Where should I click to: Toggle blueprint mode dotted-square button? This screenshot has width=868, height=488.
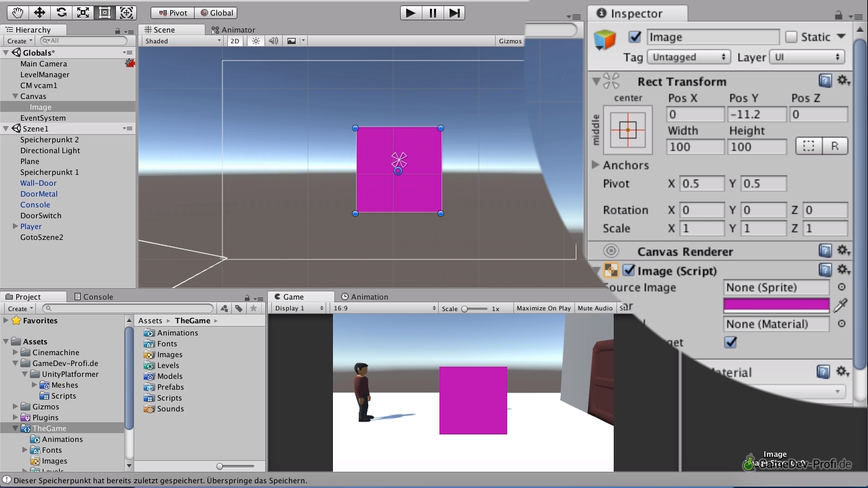tap(808, 146)
